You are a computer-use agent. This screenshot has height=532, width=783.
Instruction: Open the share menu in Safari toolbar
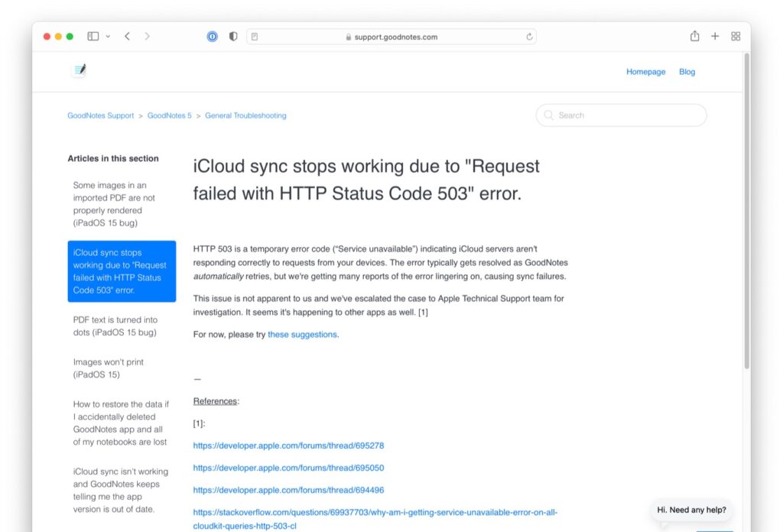point(694,36)
